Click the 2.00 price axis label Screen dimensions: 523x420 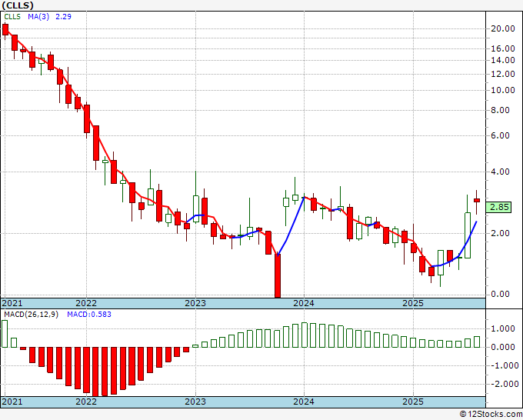coord(501,233)
